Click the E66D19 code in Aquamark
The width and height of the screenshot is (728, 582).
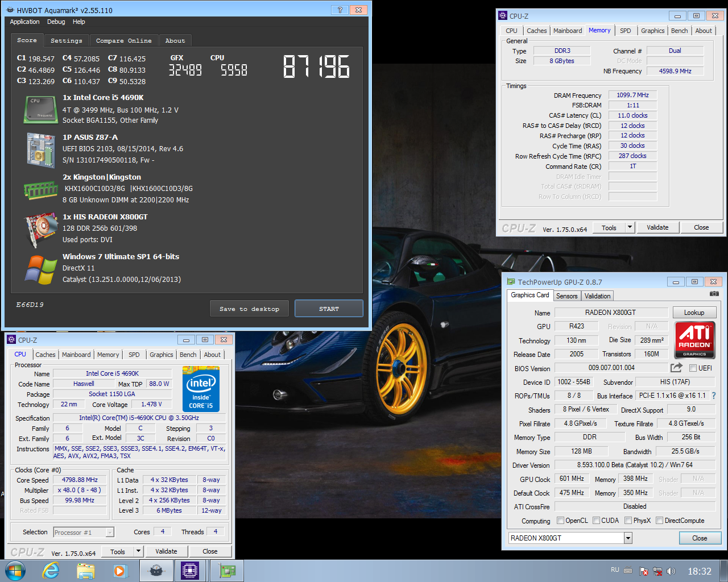(x=30, y=305)
